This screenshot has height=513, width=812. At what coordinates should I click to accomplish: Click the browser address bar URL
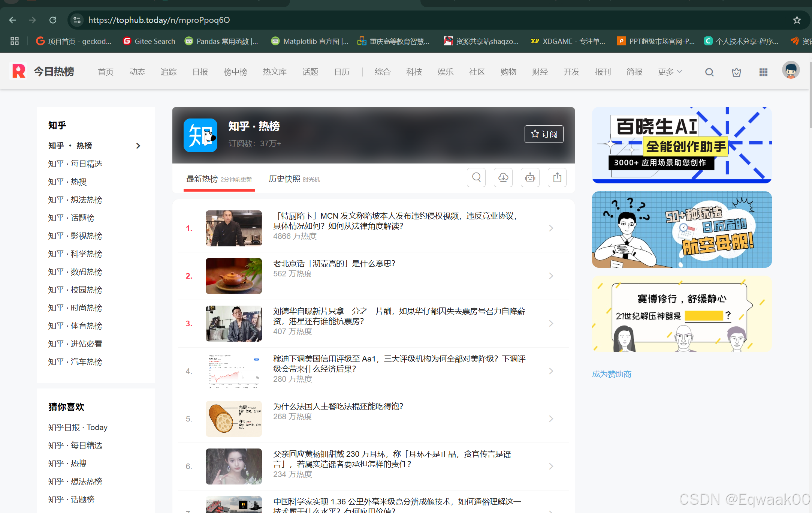[159, 20]
